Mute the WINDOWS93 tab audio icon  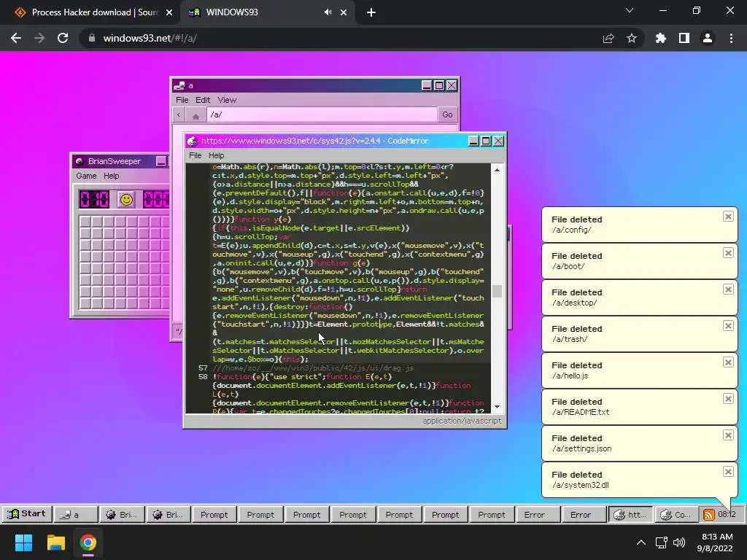(328, 12)
